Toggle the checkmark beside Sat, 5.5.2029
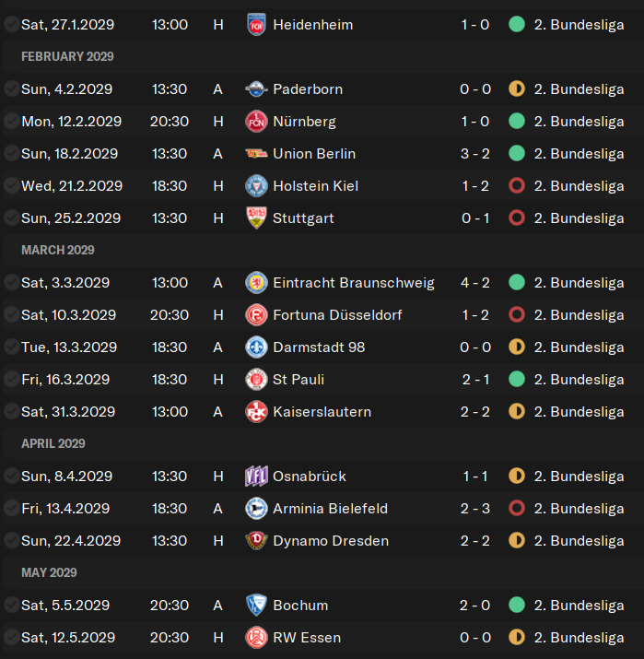 coord(11,606)
